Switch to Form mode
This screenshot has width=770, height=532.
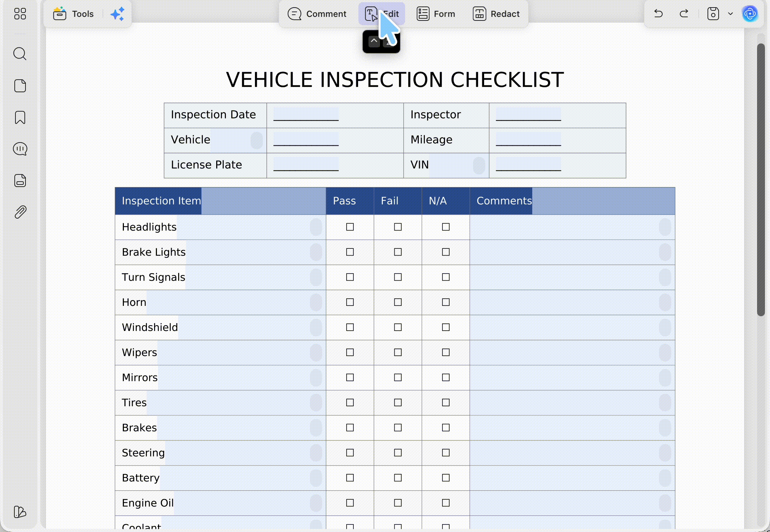click(436, 14)
